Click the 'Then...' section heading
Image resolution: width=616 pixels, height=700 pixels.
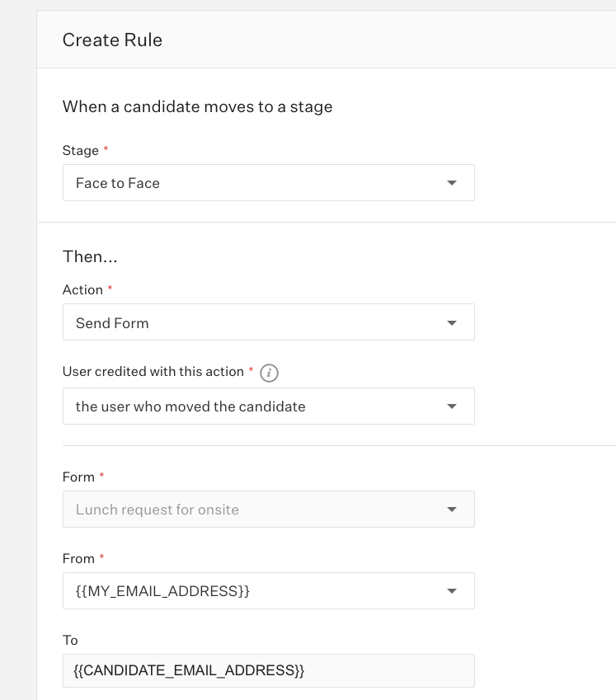tap(90, 256)
